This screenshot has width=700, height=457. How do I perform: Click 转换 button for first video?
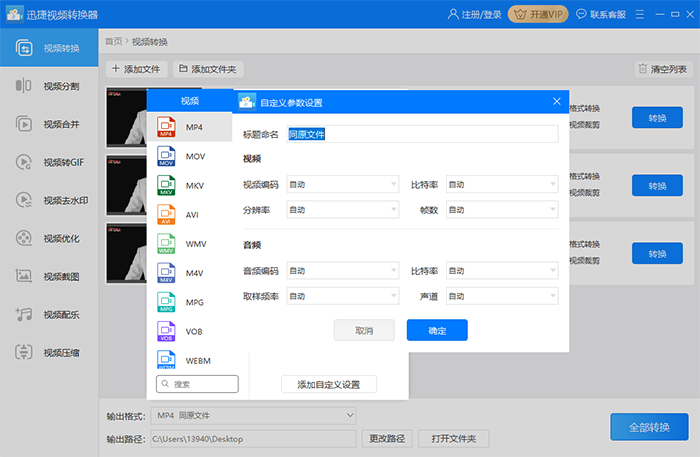coord(657,118)
